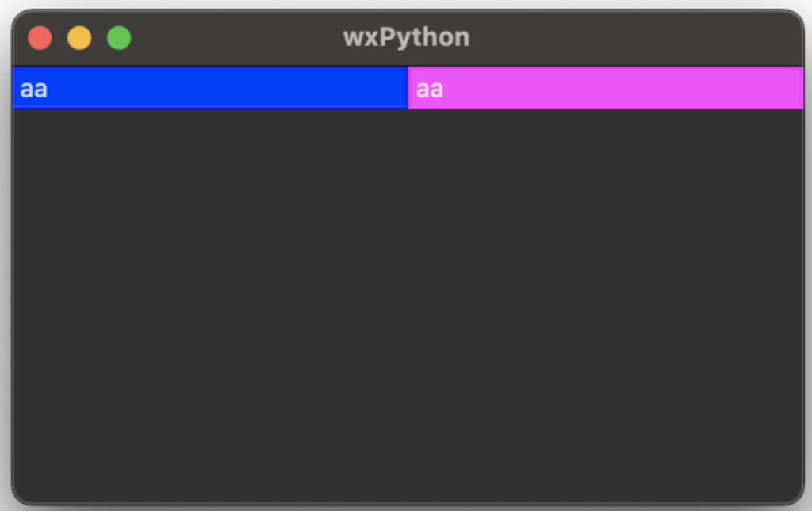Activate the right 'aa' text control
The image size is (812, 511).
606,88
